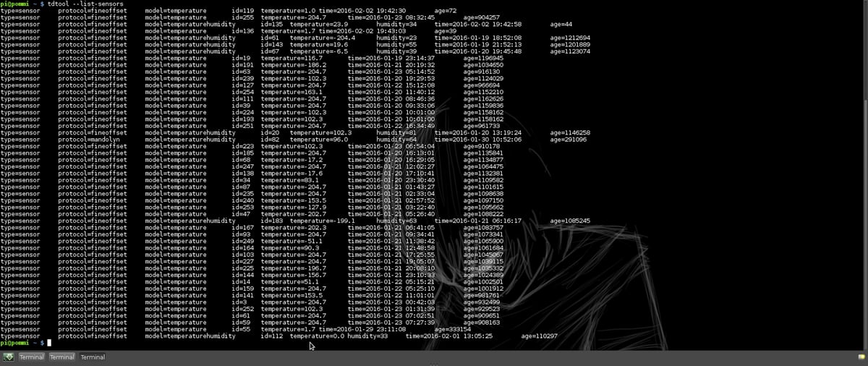Viewport: 868px width, 366px height.
Task: Select the rightmost Terminal taskbar button
Action: pyautogui.click(x=93, y=357)
